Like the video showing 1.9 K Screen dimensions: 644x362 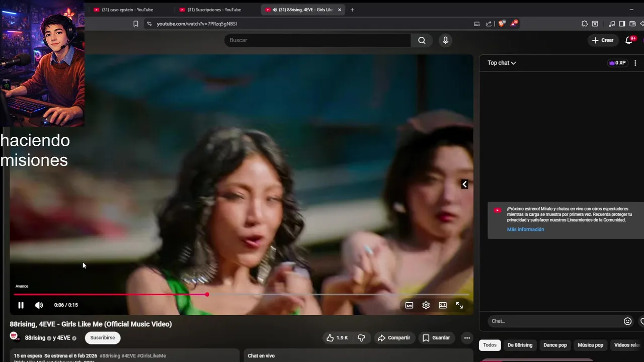[337, 338]
